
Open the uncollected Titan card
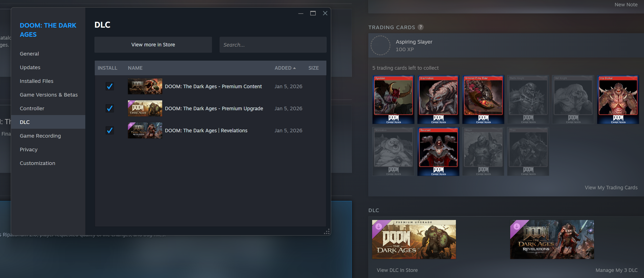click(528, 152)
